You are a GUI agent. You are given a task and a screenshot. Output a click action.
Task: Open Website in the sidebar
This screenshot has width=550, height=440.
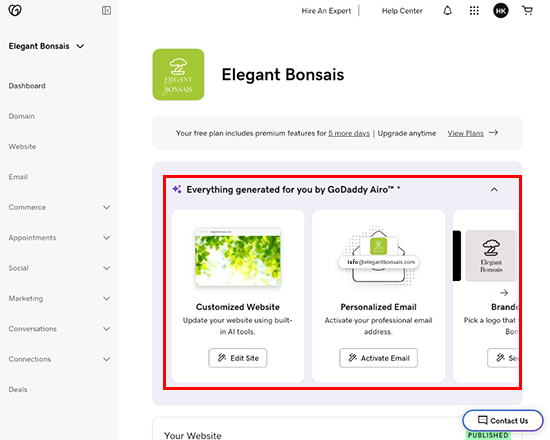click(x=22, y=147)
